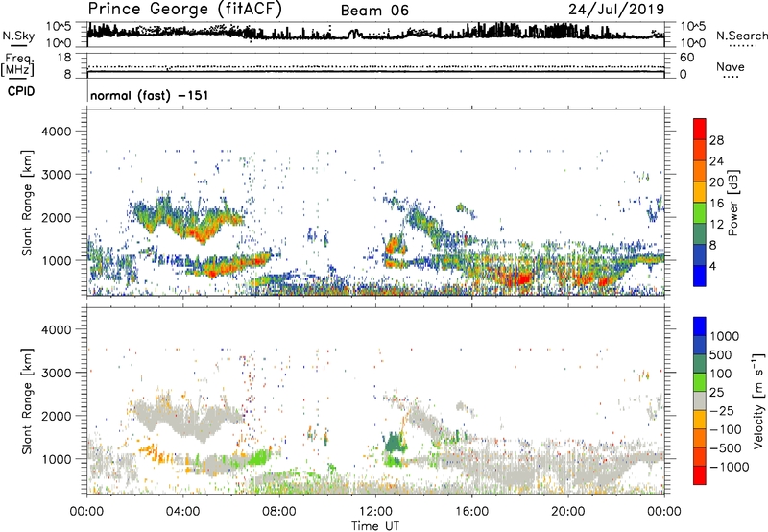Click the dark green velocity patch near 13:00 UT
The image size is (768, 532).
click(394, 444)
